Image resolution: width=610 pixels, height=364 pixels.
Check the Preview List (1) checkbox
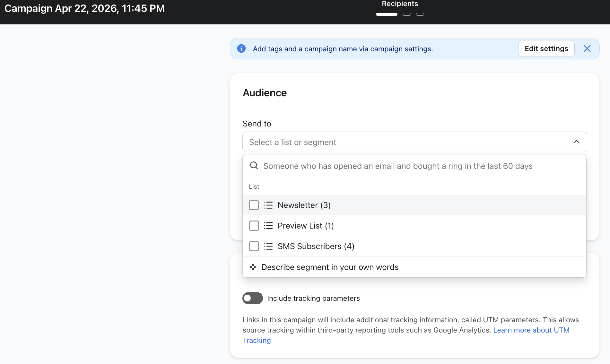pyautogui.click(x=254, y=226)
